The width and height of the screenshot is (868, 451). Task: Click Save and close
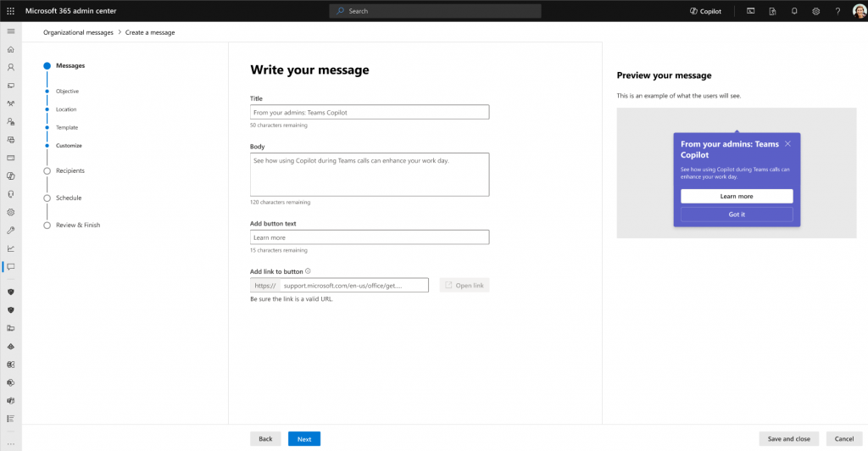point(789,439)
